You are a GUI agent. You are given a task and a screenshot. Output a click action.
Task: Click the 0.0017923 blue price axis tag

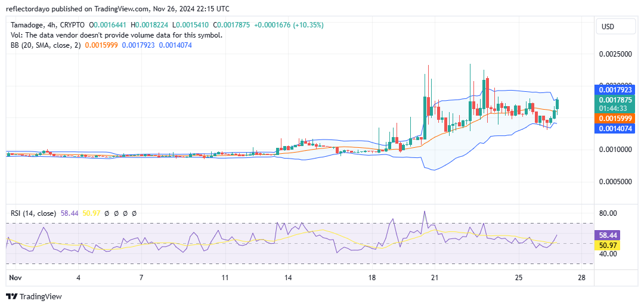click(615, 90)
